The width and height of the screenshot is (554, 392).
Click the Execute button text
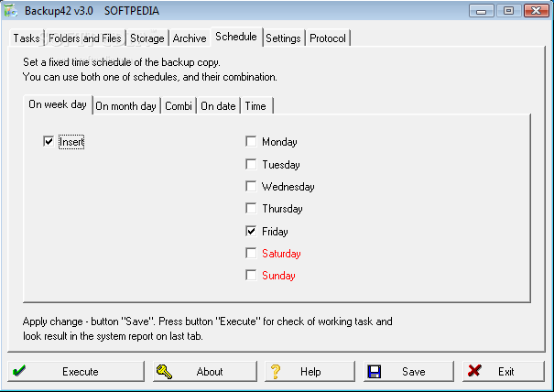point(81,372)
